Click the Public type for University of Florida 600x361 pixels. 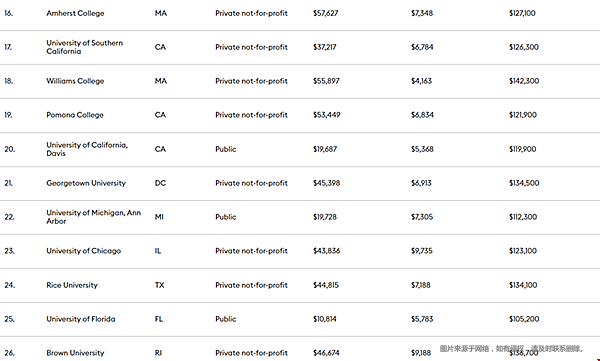(226, 319)
